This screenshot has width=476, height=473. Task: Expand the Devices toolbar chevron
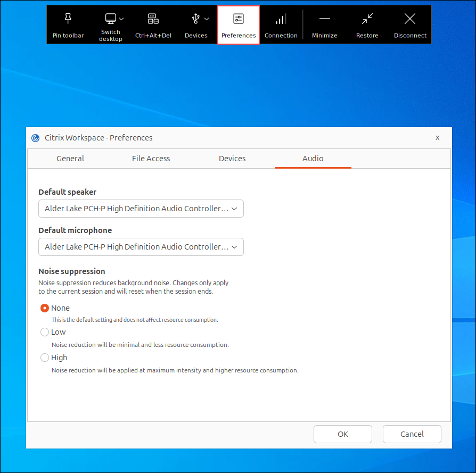207,19
